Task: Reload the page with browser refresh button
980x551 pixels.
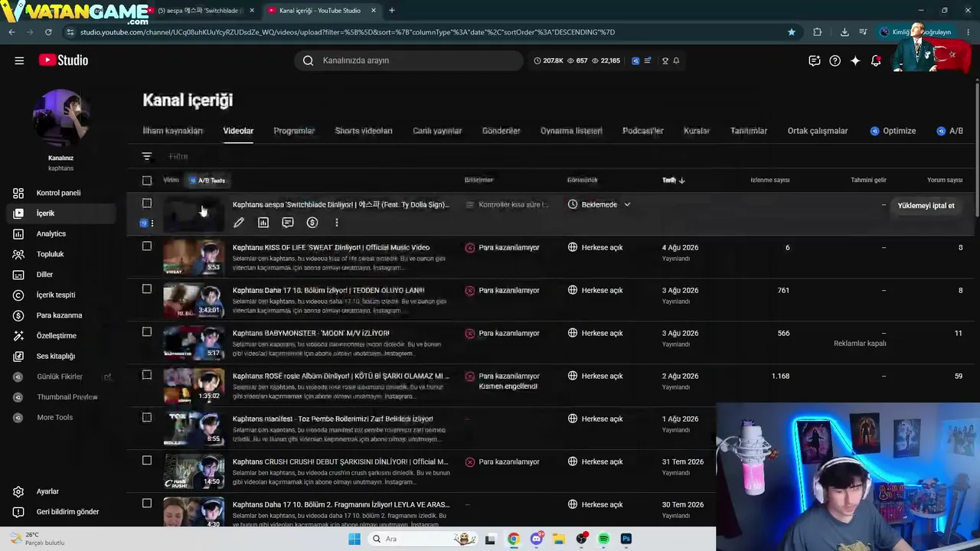Action: pos(48,32)
